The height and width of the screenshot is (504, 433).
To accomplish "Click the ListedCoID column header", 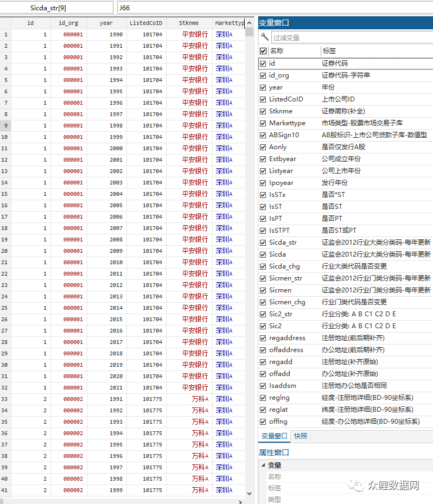I will point(146,23).
